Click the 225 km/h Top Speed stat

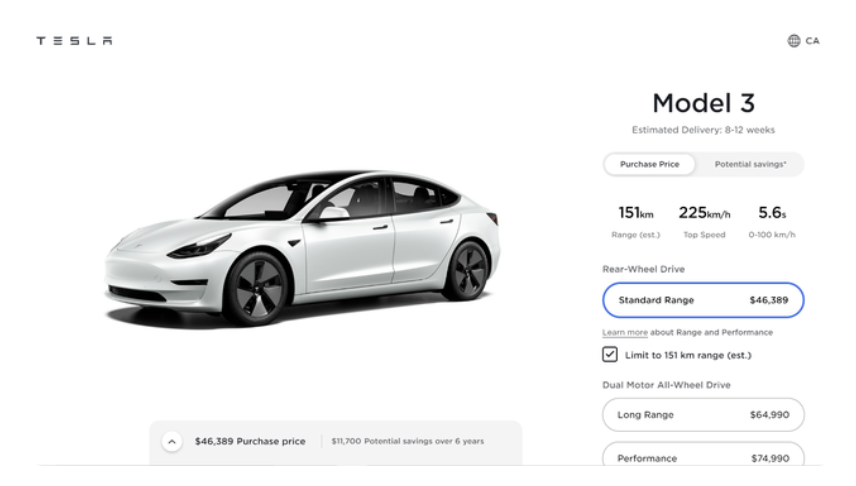pos(703,221)
